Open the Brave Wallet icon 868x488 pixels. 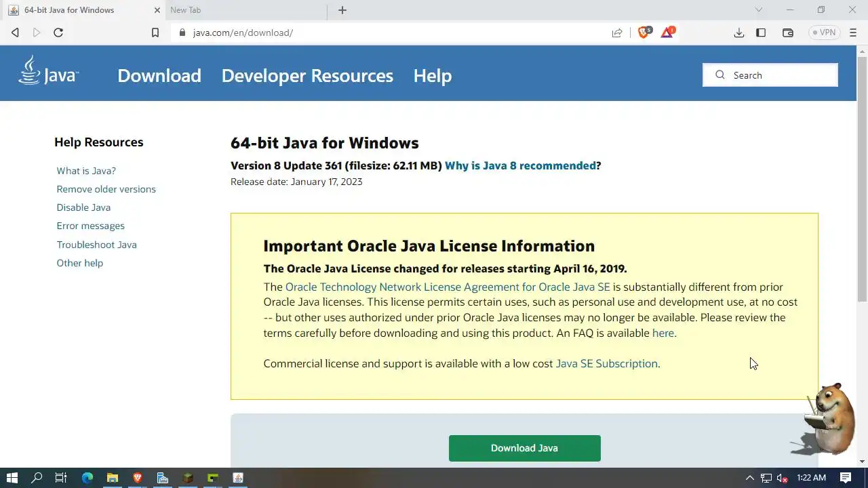(x=788, y=33)
